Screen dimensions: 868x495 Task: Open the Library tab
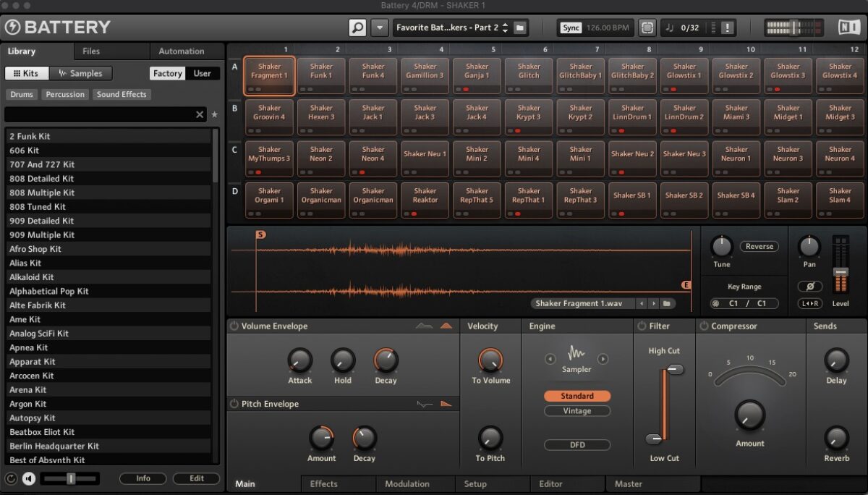click(37, 51)
